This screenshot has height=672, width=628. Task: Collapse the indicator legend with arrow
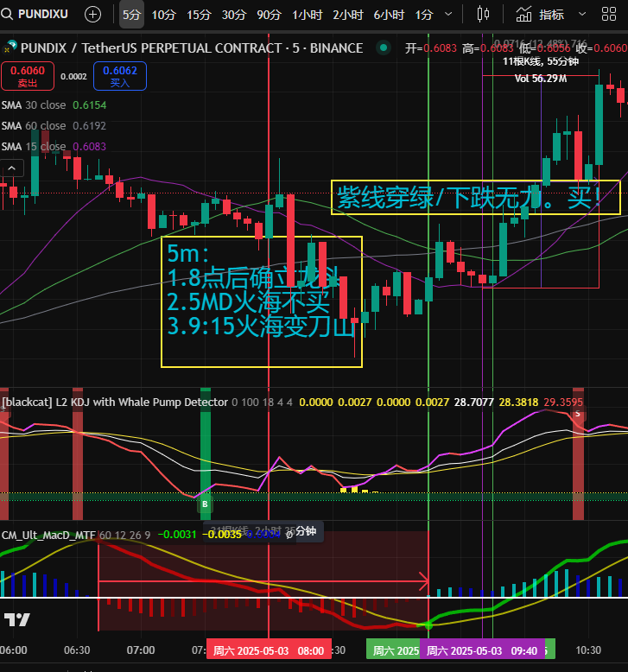[x=11, y=168]
